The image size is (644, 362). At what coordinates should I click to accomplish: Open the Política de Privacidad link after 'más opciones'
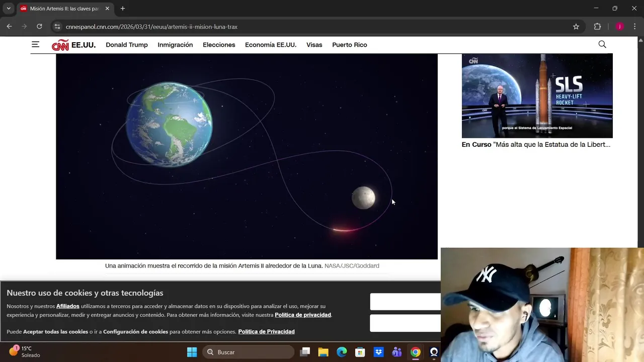[266, 331]
